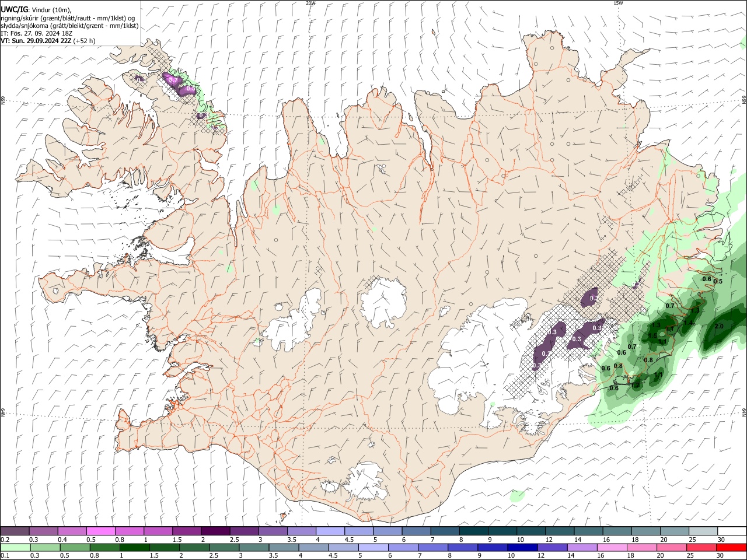Click the 0.5 rainfall value near east coast
Viewport: 747px width, 560px height.
pyautogui.click(x=718, y=281)
